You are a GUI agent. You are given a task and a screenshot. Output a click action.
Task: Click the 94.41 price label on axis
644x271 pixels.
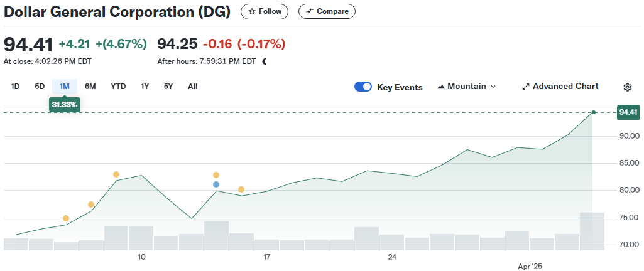[x=628, y=112]
